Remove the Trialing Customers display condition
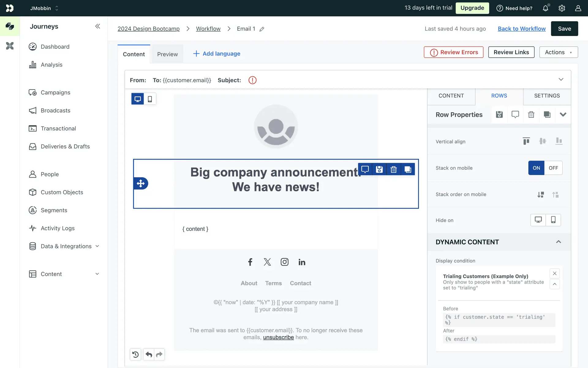Image resolution: width=588 pixels, height=368 pixels. 555,273
